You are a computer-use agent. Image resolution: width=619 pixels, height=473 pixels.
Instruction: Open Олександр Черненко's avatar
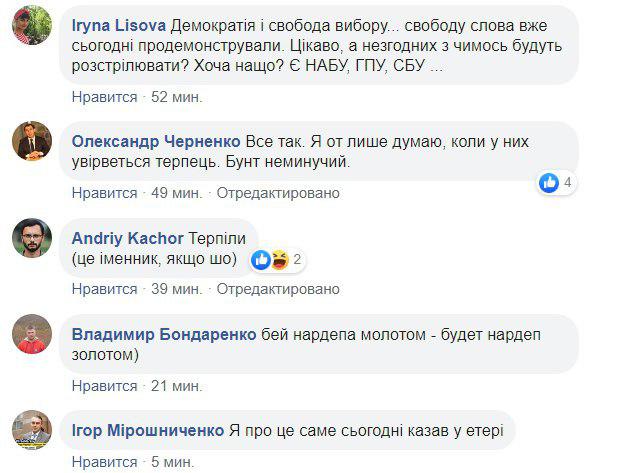pos(32,143)
